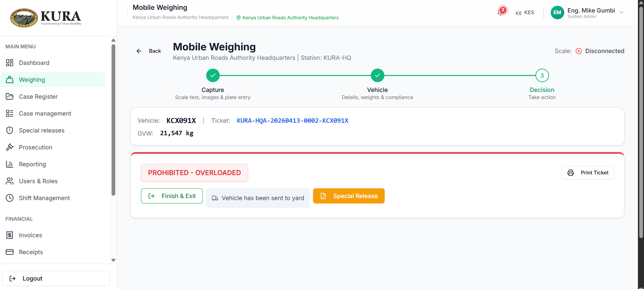The width and height of the screenshot is (644, 289).
Task: Open Special releases menu item
Action: tap(53, 130)
